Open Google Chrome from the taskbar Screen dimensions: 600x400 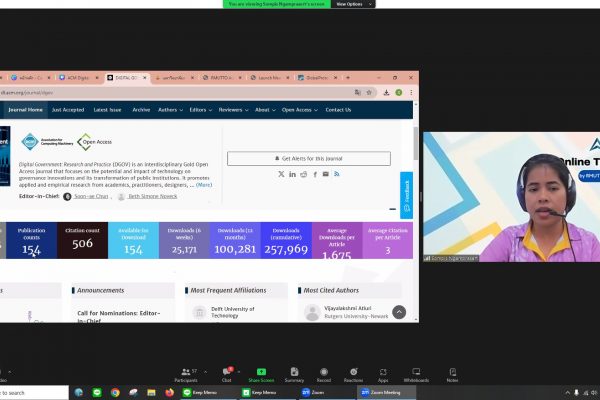115,392
